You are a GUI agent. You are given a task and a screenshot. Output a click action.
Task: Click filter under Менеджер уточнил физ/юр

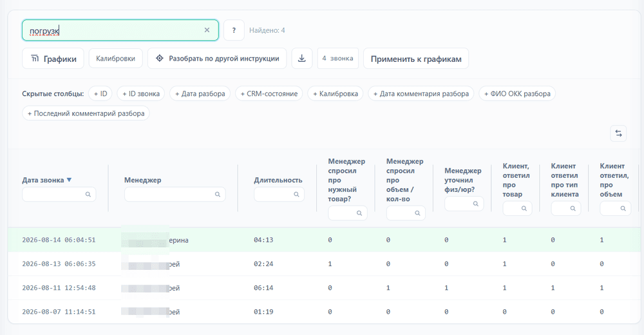[x=464, y=204]
